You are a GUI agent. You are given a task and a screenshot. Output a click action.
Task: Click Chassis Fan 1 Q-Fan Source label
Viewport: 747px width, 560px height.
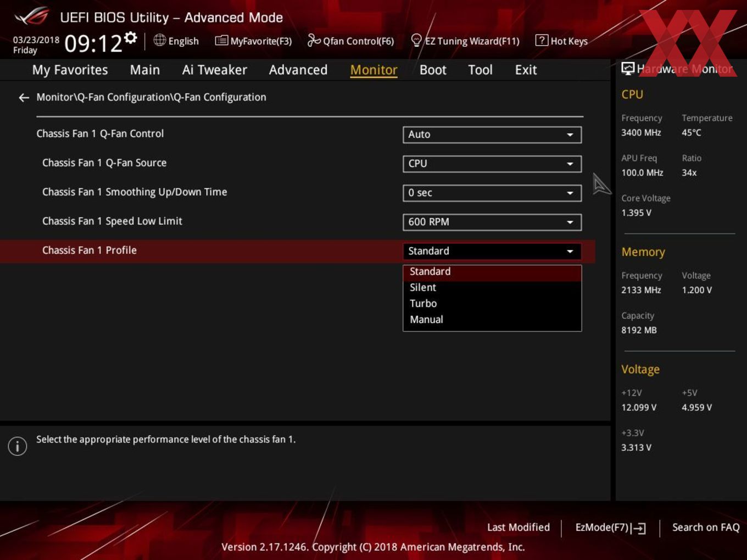(x=104, y=163)
